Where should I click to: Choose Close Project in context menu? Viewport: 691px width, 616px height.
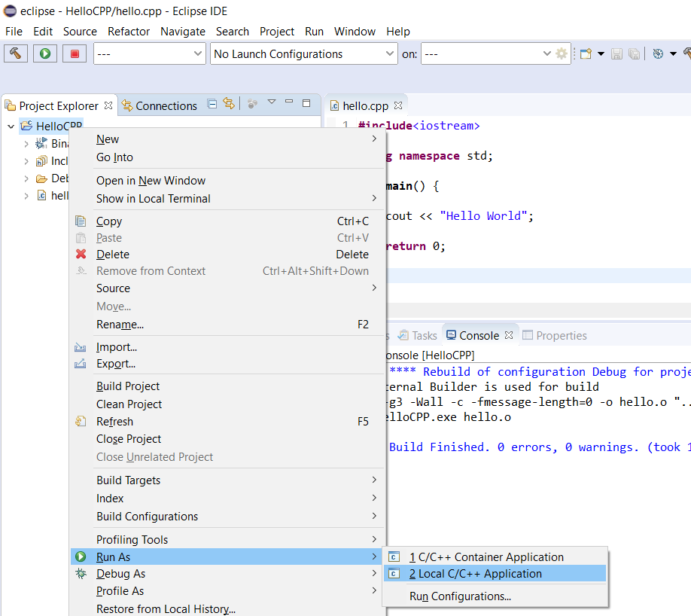[227, 439]
